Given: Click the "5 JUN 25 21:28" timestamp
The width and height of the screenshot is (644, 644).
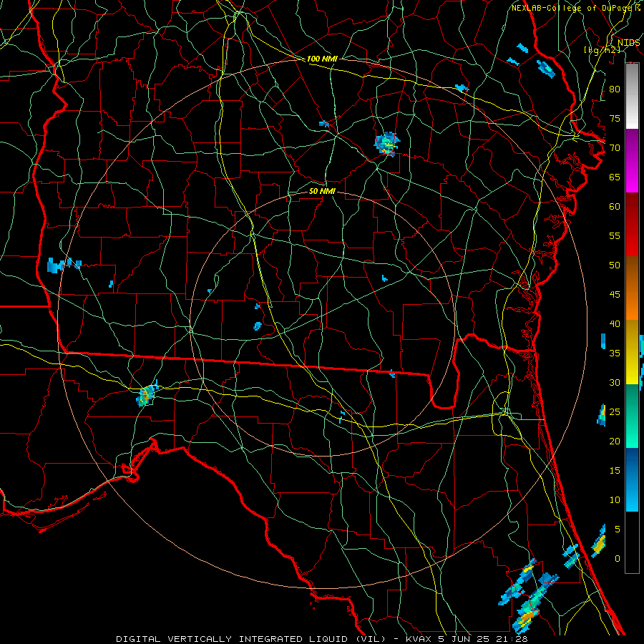Looking at the screenshot, I should 483,639.
